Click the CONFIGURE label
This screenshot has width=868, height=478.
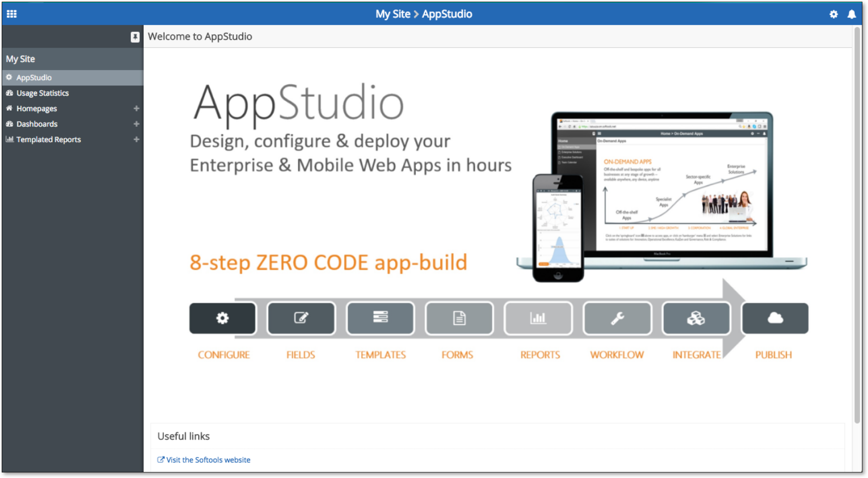click(224, 355)
